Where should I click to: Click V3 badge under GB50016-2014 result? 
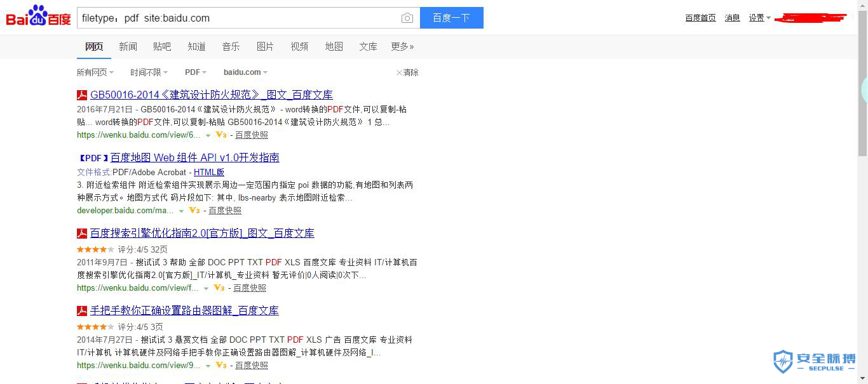coord(221,135)
